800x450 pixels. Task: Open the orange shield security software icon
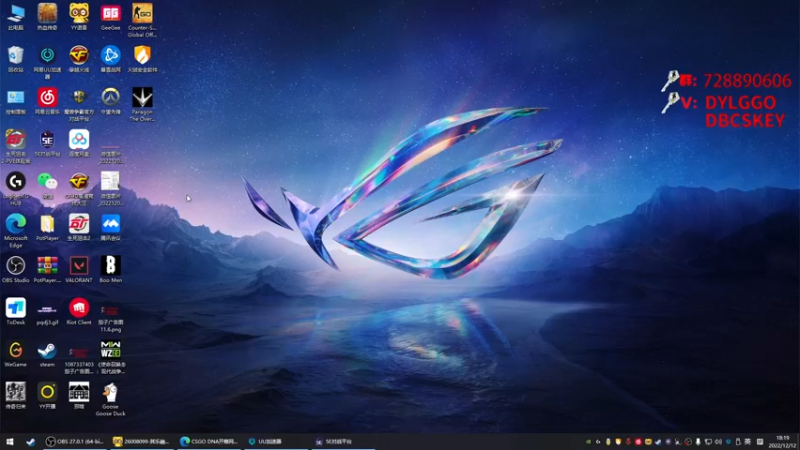[142, 59]
